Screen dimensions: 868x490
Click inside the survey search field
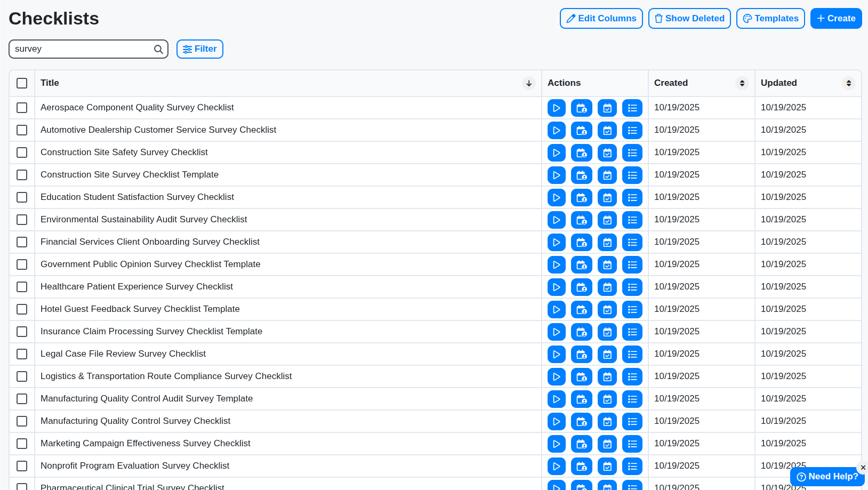click(80, 49)
